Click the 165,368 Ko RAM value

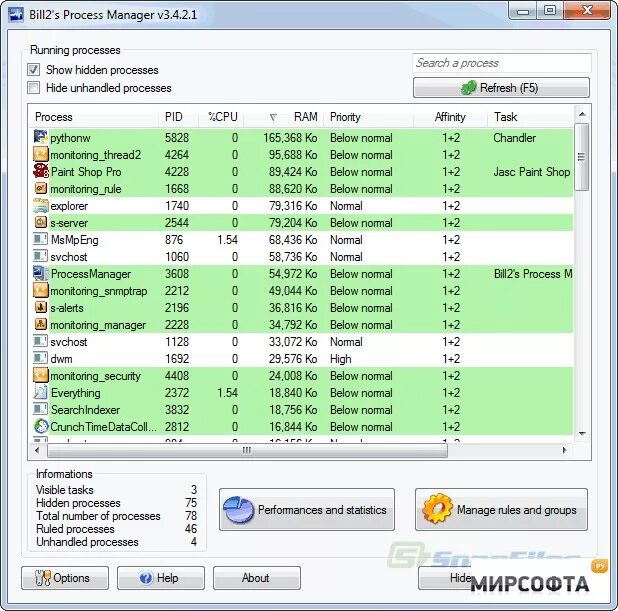pos(290,138)
